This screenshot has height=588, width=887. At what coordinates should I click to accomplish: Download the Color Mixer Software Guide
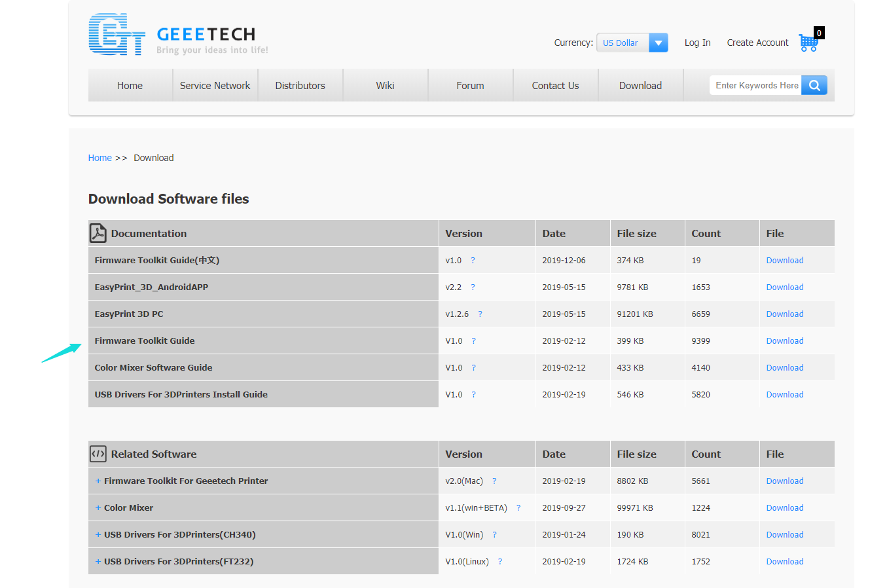(x=784, y=368)
